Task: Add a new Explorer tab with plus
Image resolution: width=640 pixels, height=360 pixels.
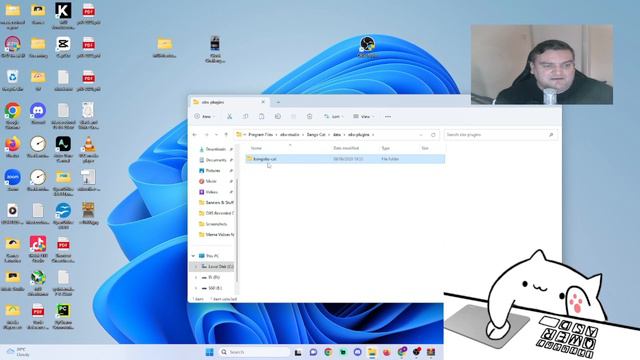Action: coord(278,102)
